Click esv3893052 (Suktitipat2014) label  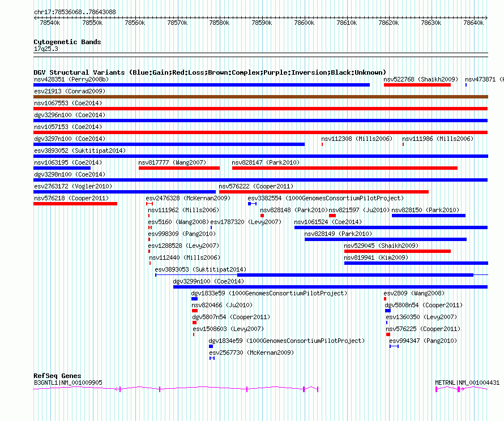[80, 151]
